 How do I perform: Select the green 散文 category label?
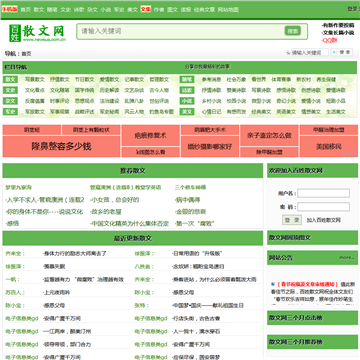pos(10,80)
